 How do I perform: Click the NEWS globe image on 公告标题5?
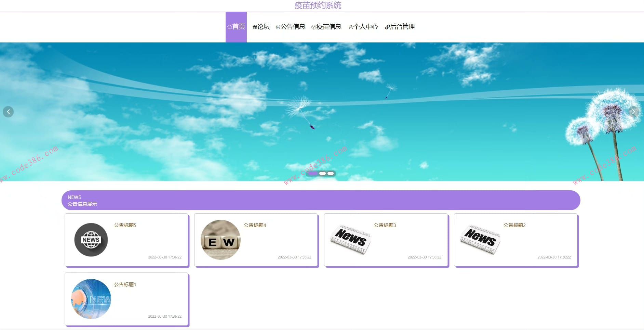pos(91,240)
